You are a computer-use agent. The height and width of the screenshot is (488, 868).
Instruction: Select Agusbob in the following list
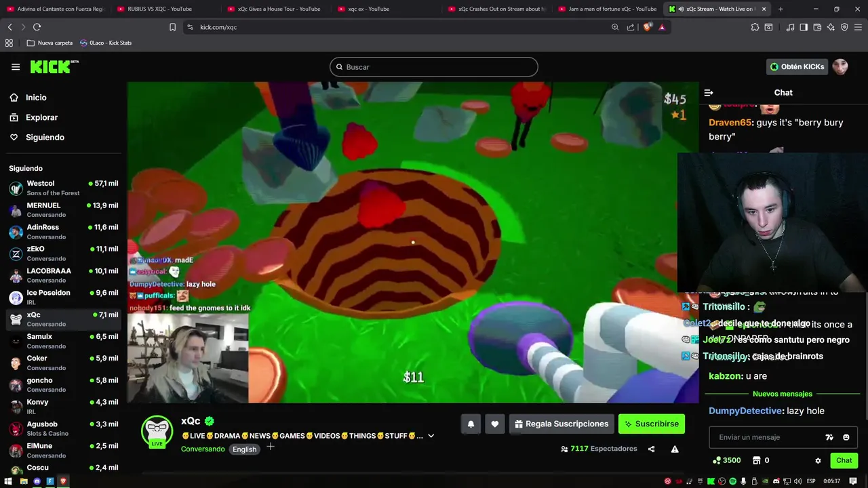(x=63, y=428)
